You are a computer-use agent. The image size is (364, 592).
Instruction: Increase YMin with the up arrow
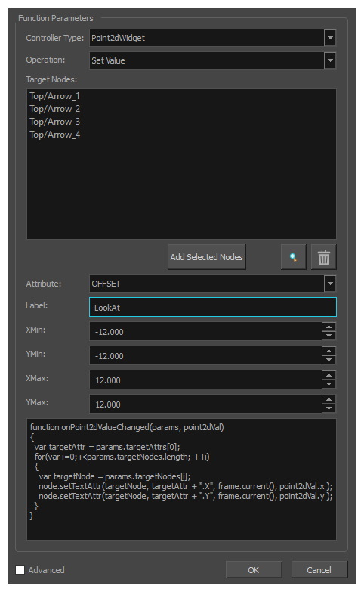coord(329,351)
